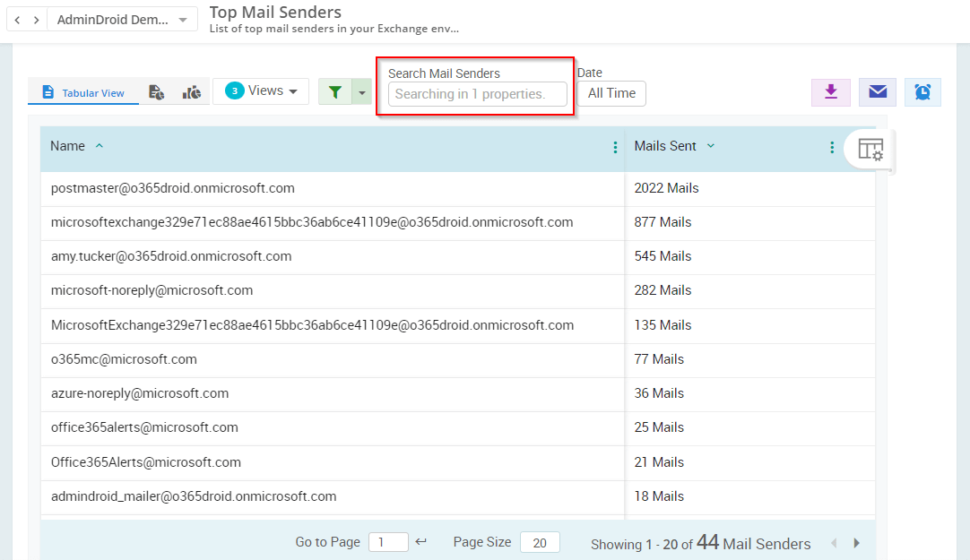Expand the Views dropdown
Image resolution: width=970 pixels, height=560 pixels.
point(261,90)
